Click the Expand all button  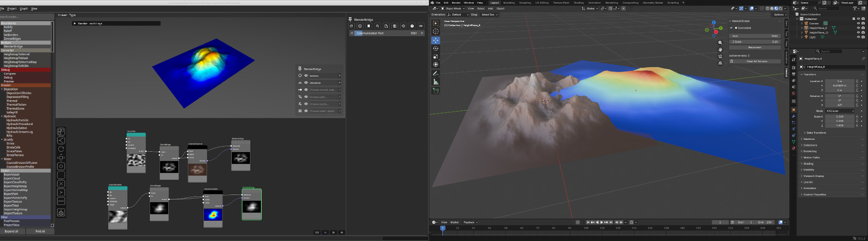pos(12,232)
